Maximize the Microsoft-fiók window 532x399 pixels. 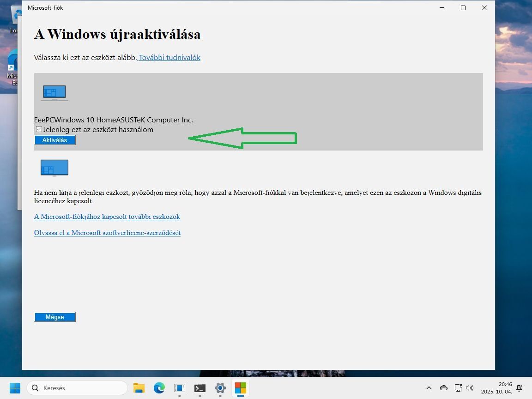coord(463,8)
